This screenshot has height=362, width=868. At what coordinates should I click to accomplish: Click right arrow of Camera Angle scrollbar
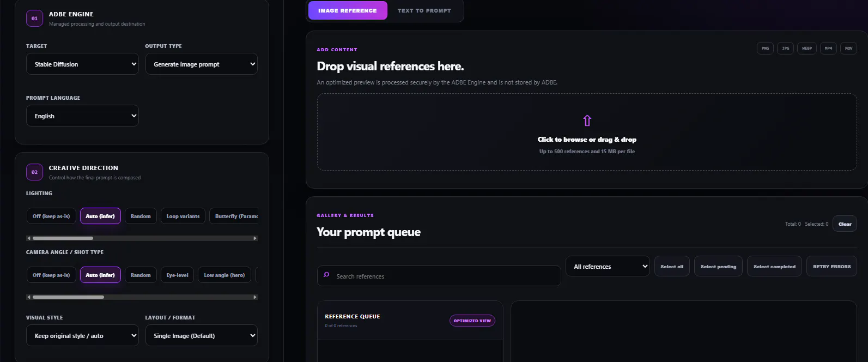[255, 297]
